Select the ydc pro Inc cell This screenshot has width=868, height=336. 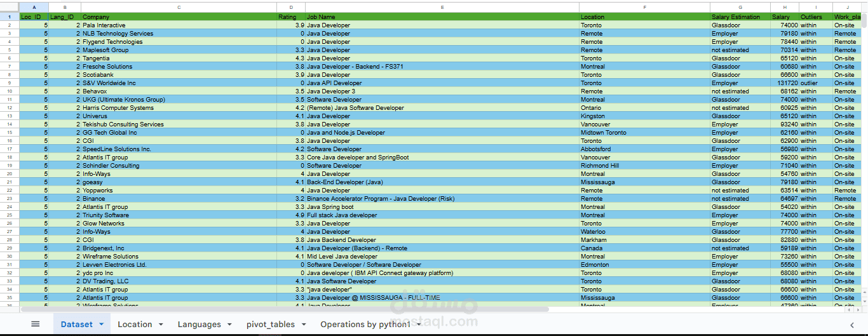tap(179, 272)
